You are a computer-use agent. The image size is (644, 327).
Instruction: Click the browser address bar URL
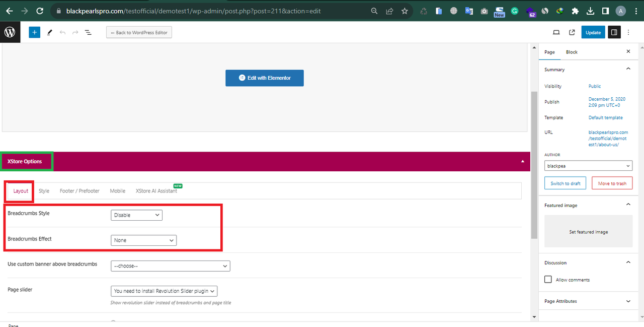tap(194, 11)
